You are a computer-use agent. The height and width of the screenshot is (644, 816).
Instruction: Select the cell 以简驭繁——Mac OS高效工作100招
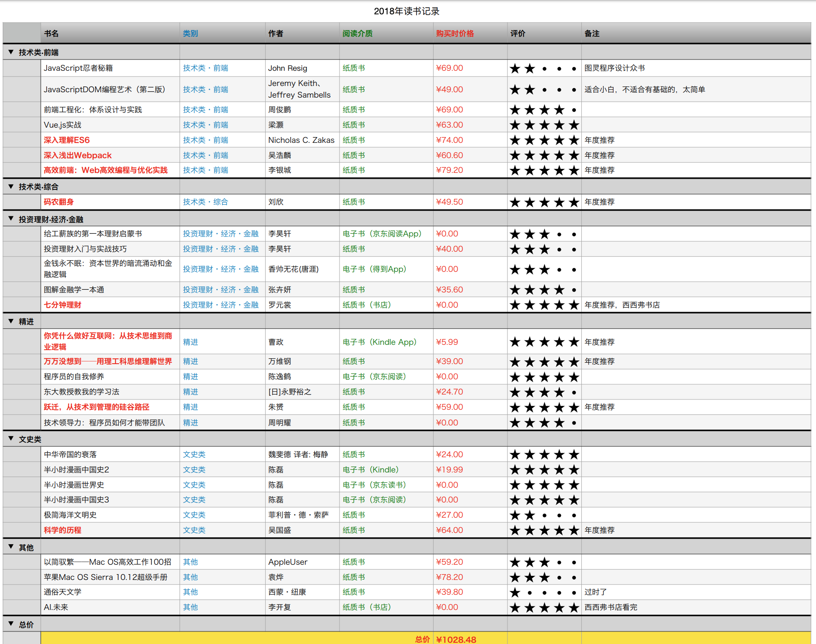[110, 562]
